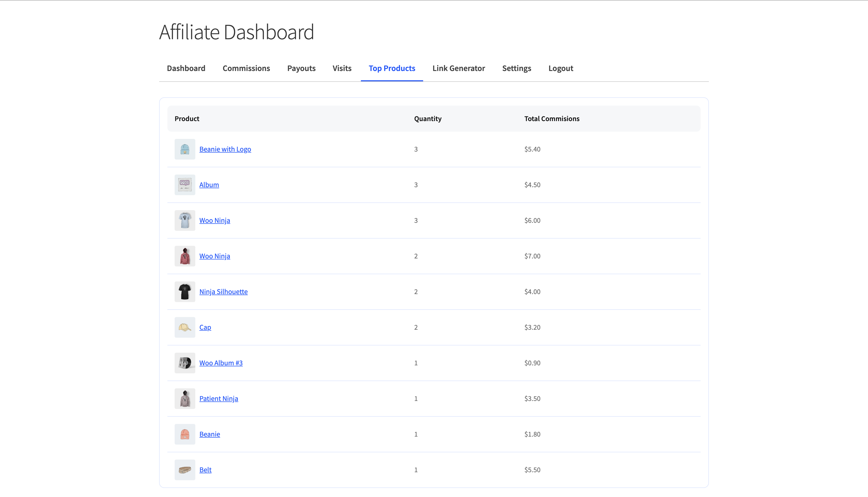This screenshot has width=868, height=497.
Task: Open the Payouts tab
Action: click(301, 68)
